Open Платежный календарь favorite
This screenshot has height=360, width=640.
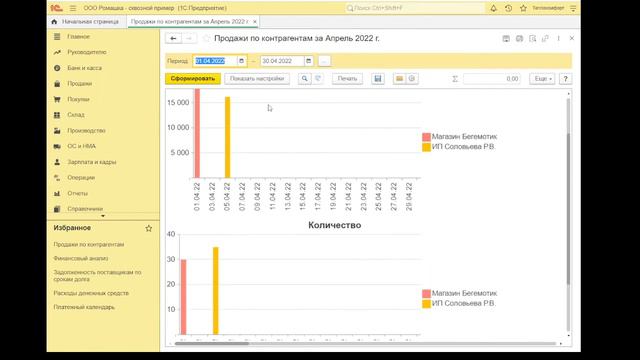tap(84, 307)
